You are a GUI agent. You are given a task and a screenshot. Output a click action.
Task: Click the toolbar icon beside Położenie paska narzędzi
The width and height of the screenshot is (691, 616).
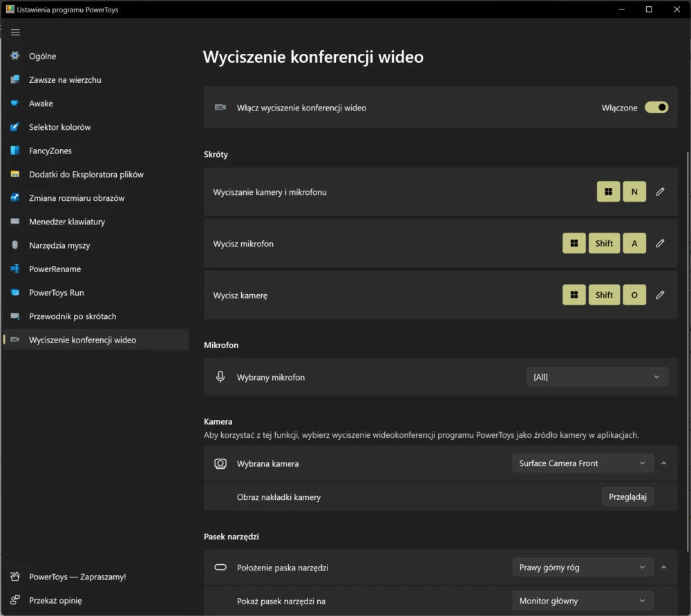(220, 567)
